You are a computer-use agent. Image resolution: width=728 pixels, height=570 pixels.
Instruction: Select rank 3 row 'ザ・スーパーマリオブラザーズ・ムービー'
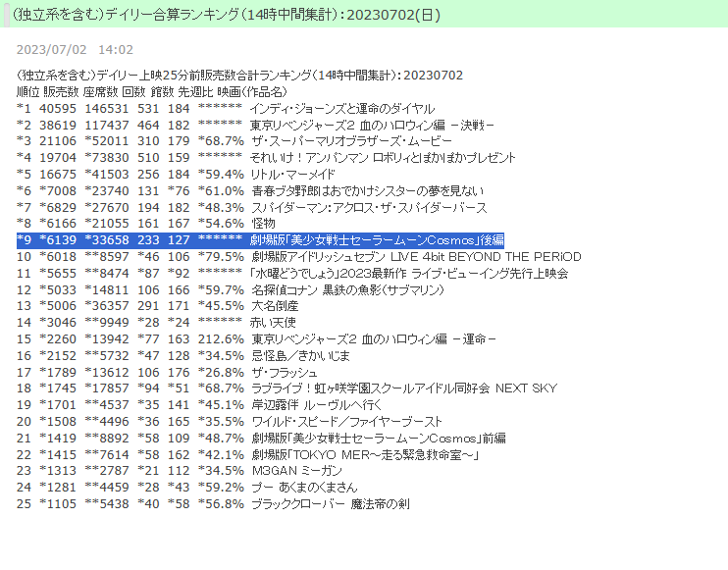(234, 141)
